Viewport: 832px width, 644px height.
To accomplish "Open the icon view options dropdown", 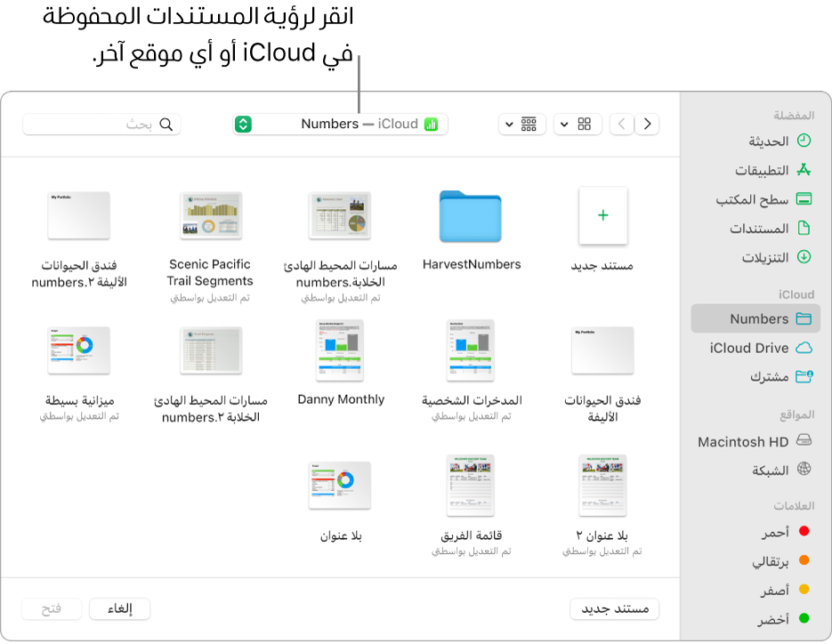I will click(x=578, y=125).
